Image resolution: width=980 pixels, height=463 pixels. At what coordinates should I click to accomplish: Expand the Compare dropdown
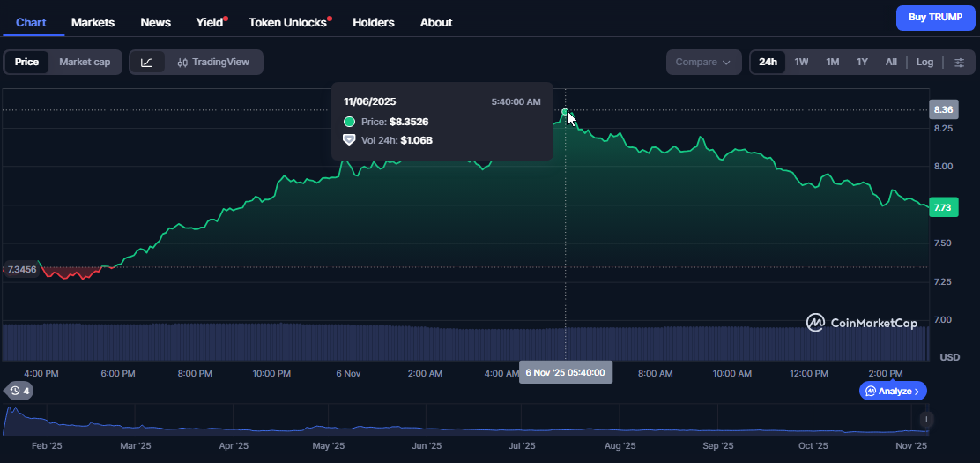pyautogui.click(x=702, y=63)
